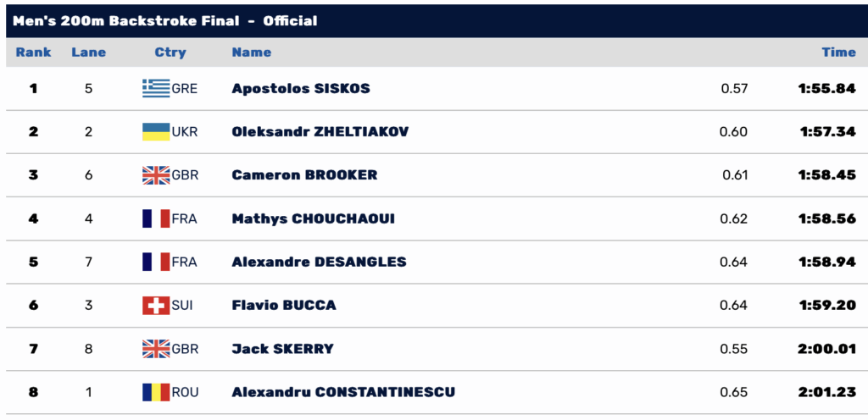Click Alexandre Desangles' France flag
Image resolution: width=868 pixels, height=420 pixels.
156,262
